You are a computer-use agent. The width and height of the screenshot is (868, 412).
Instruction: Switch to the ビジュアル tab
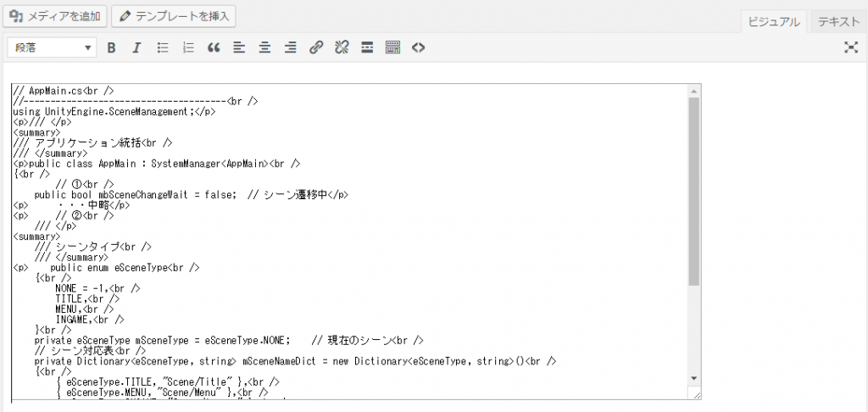coord(774,22)
